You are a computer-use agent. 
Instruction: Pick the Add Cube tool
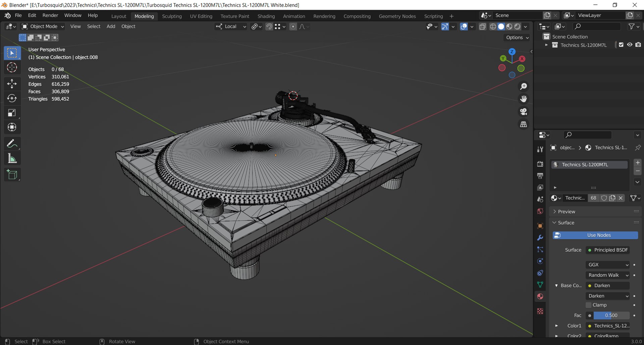point(12,175)
